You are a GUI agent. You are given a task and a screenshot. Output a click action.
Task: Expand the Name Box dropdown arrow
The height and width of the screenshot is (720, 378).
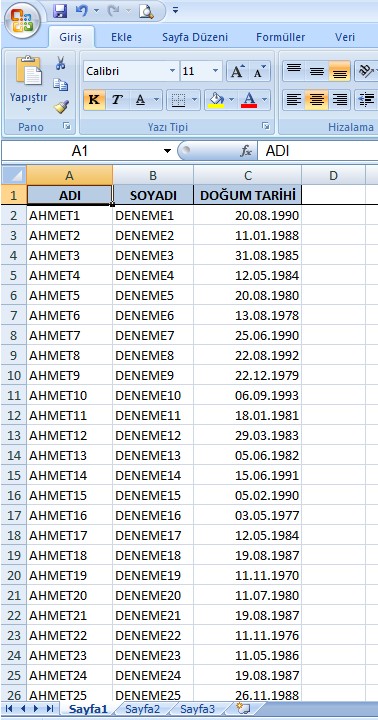(167, 151)
